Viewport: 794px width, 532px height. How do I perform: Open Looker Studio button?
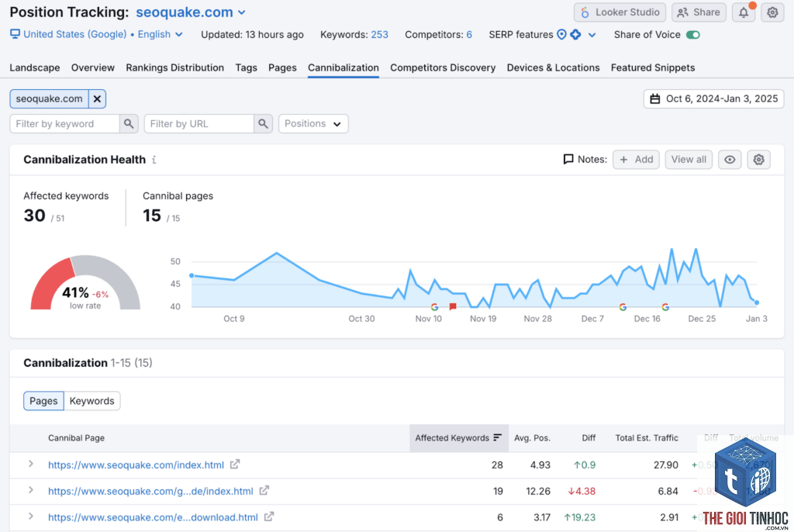(620, 12)
